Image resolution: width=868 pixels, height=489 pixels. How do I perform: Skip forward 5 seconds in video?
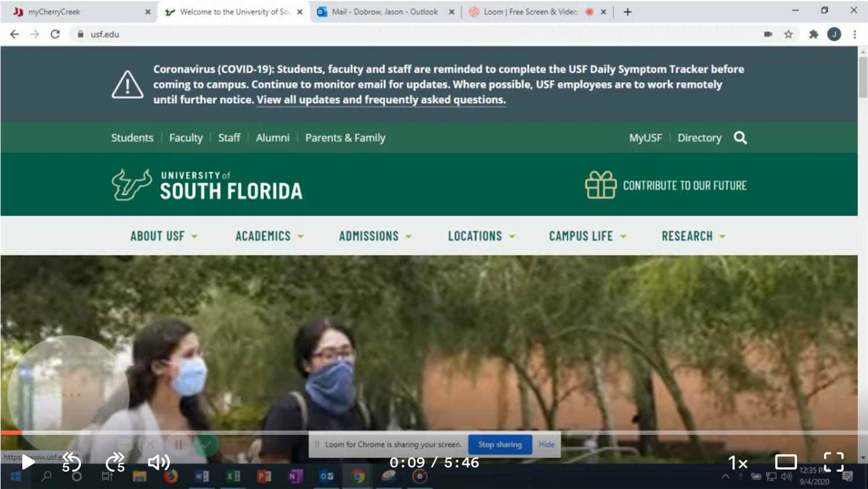coord(115,462)
